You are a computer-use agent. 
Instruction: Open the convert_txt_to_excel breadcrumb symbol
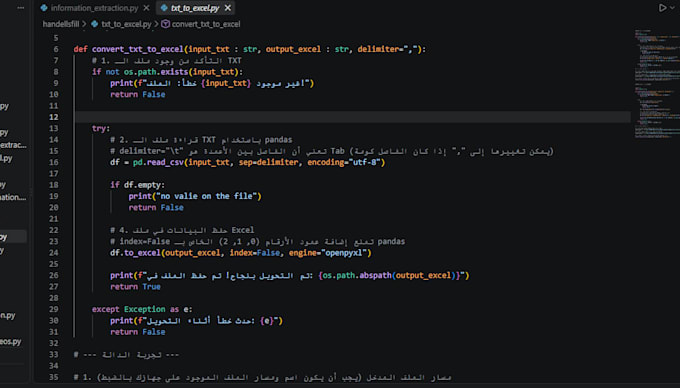point(206,24)
